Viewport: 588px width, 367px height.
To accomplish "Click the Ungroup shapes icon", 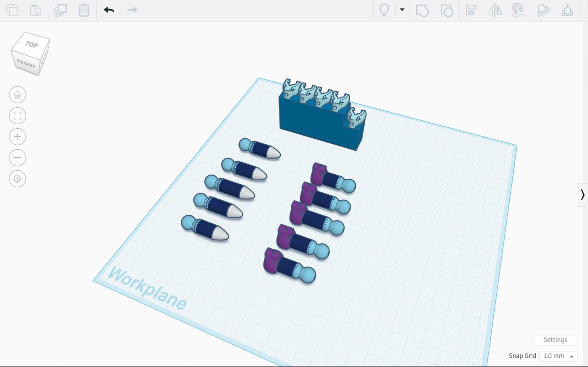I will [x=447, y=10].
